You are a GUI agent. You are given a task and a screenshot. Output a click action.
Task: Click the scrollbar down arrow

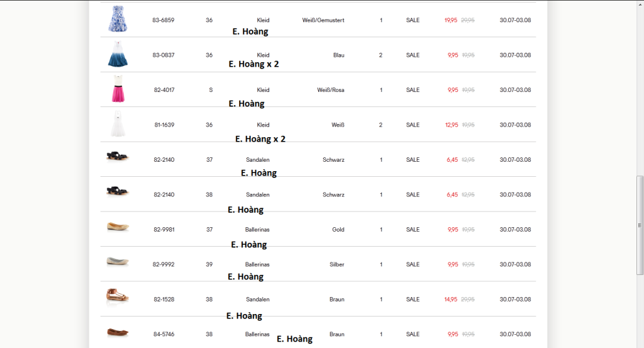click(x=640, y=344)
